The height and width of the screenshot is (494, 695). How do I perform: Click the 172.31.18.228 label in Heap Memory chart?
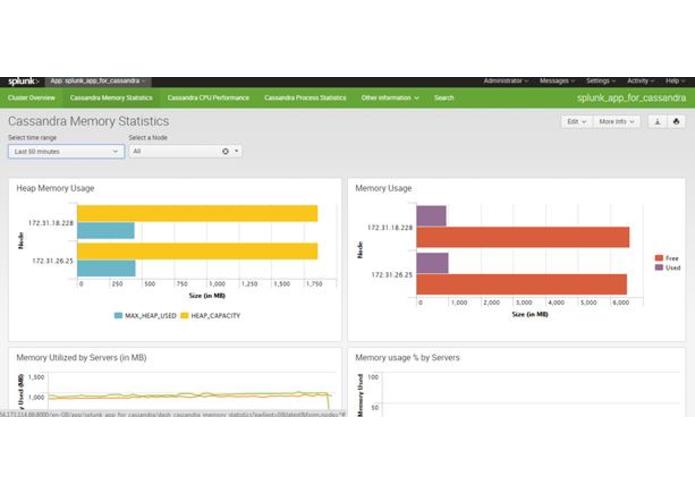click(x=51, y=223)
